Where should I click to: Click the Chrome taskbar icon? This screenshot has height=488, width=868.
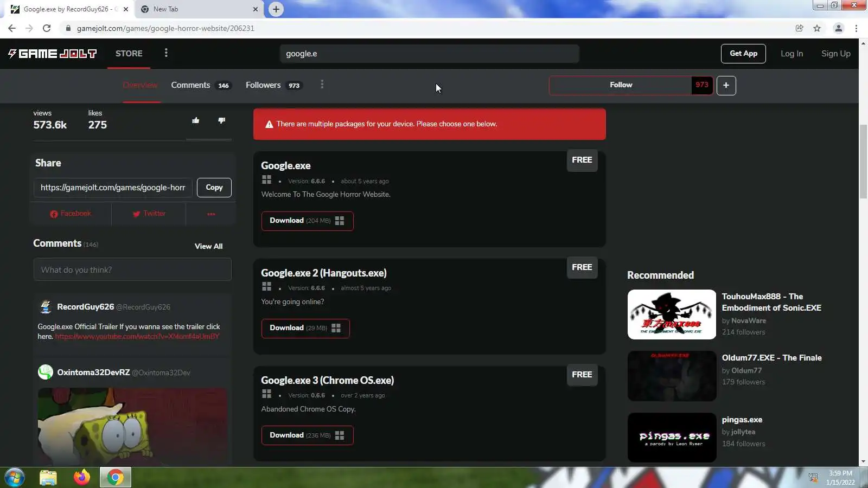(115, 478)
